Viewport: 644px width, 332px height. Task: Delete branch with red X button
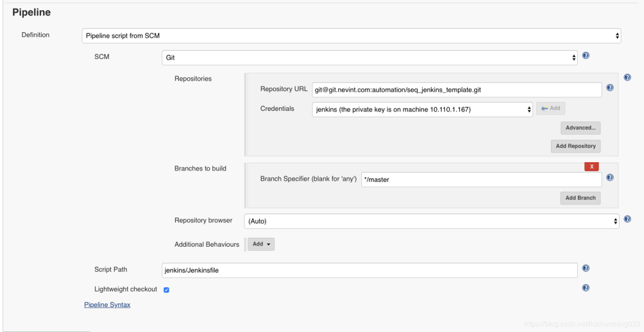pyautogui.click(x=592, y=167)
